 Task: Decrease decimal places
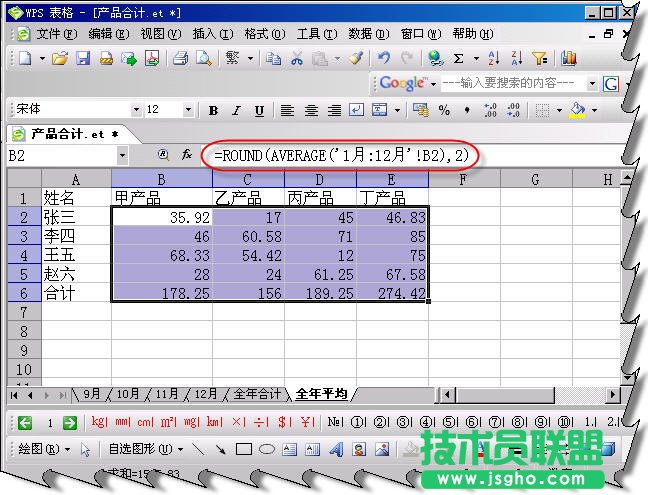(x=513, y=110)
